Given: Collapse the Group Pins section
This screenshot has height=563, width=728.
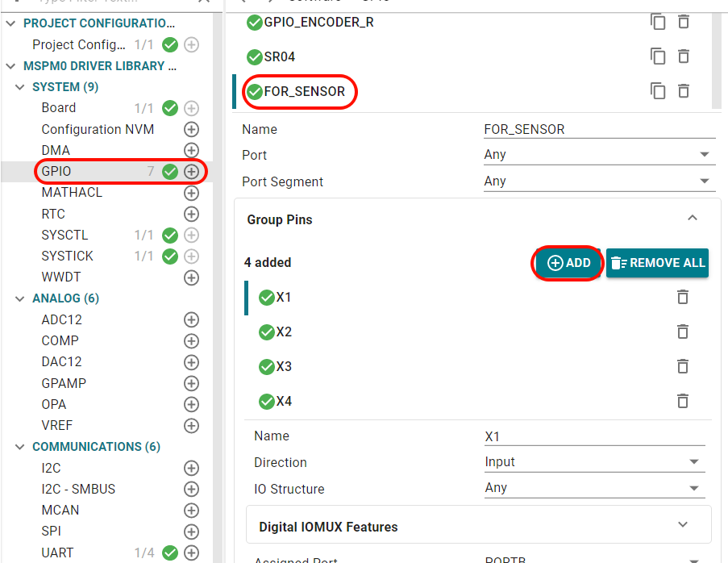Looking at the screenshot, I should [693, 218].
